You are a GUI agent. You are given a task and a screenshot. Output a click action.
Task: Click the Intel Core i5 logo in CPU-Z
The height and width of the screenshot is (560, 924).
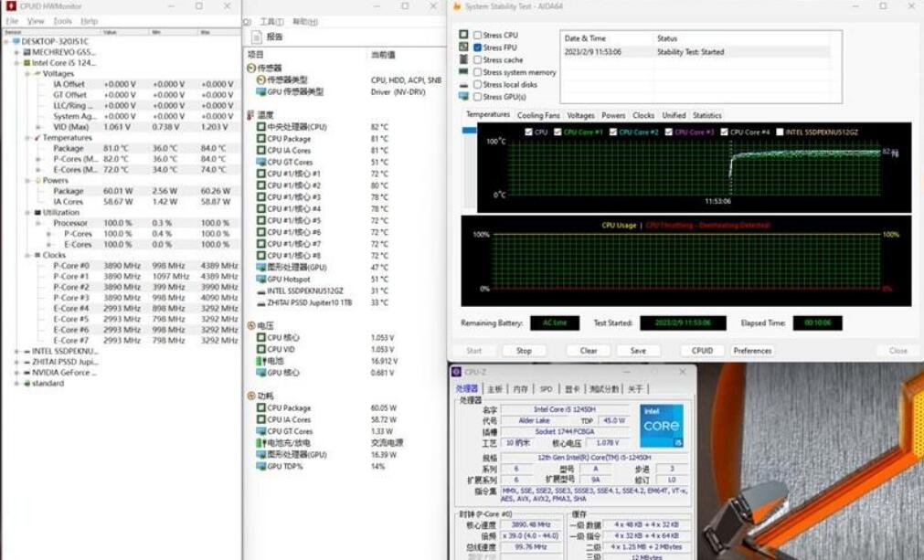pos(660,426)
